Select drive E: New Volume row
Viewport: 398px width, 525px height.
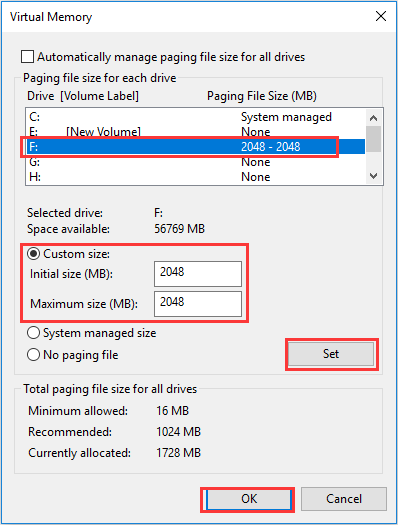click(195, 132)
